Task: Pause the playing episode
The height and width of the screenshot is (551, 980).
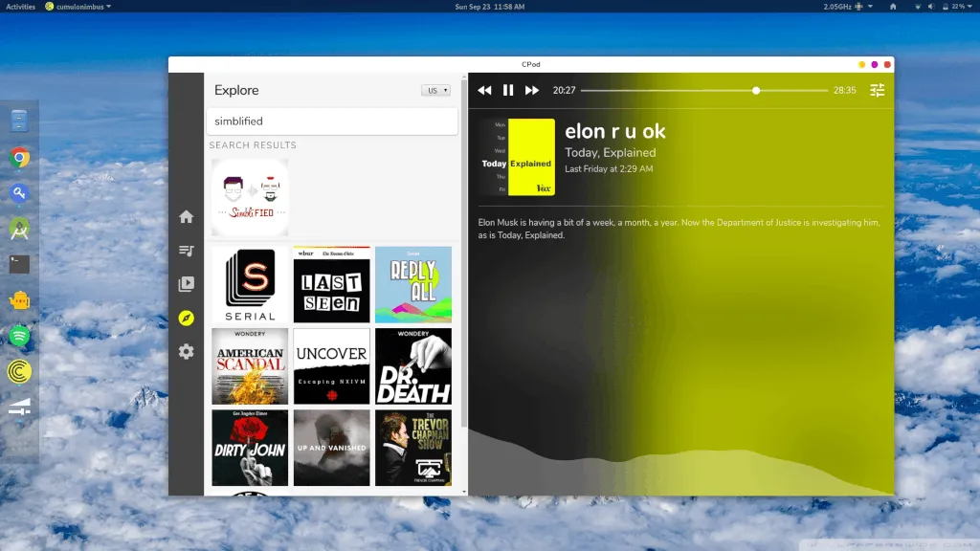Action: [508, 90]
